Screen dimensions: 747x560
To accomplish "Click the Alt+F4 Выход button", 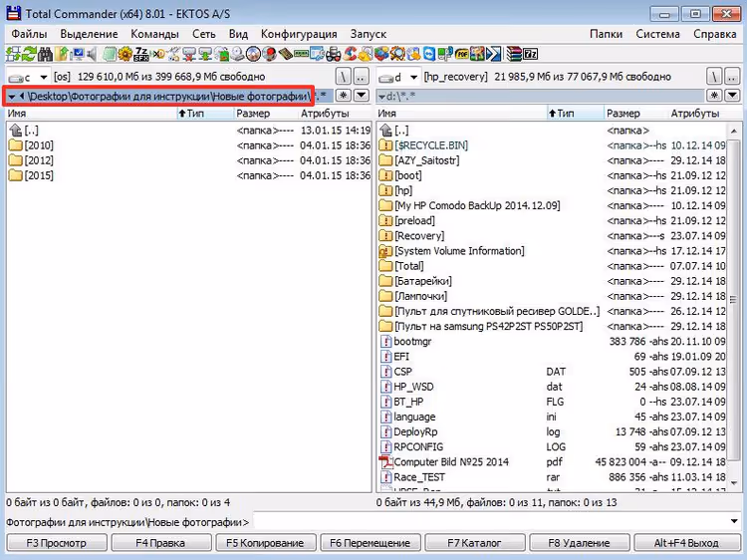I will [x=686, y=543].
